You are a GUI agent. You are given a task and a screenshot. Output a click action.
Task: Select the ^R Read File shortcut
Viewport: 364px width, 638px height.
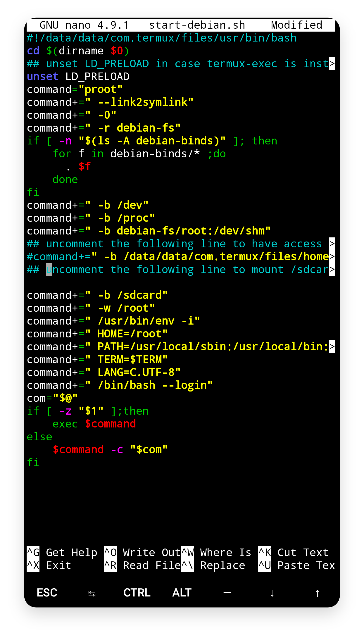[x=142, y=565]
